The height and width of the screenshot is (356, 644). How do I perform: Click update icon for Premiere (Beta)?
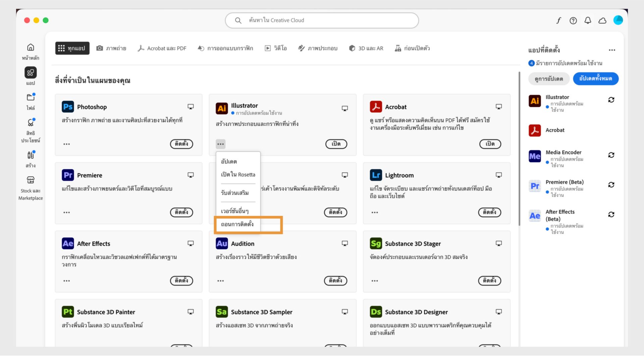coord(611,185)
